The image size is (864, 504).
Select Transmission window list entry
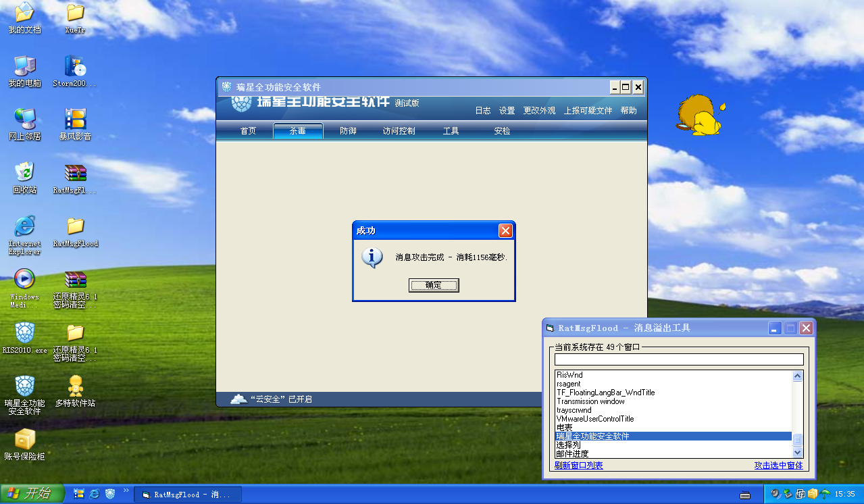pos(674,401)
